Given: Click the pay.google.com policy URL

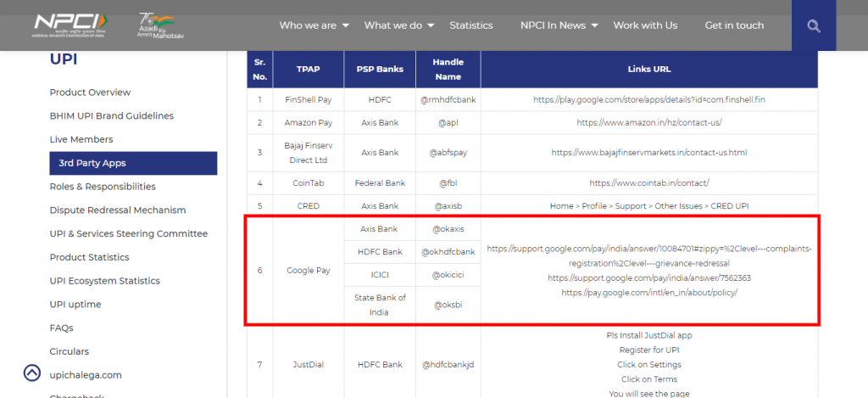Looking at the screenshot, I should point(649,292).
